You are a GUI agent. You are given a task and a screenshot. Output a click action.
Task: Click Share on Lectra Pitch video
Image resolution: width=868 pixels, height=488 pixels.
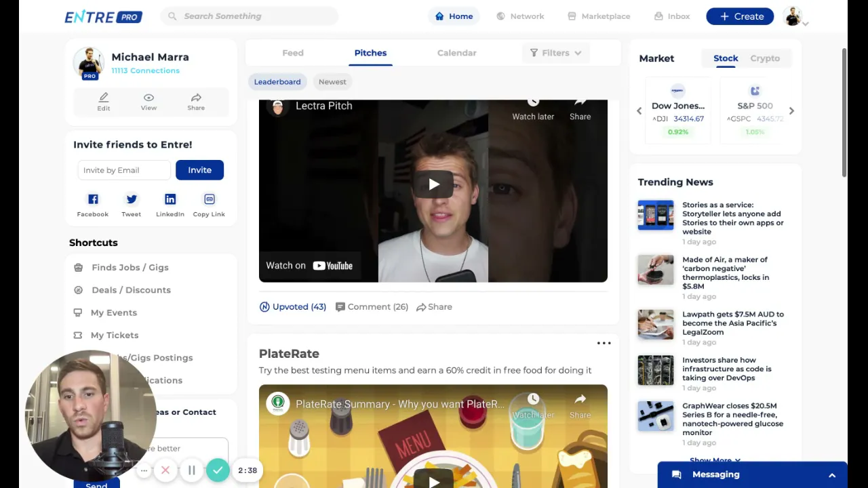coord(580,110)
